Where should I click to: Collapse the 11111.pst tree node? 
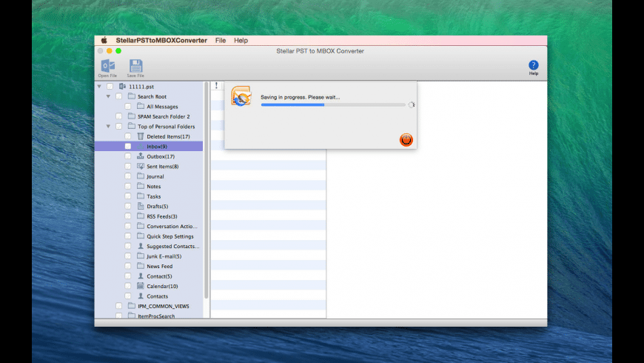pyautogui.click(x=99, y=87)
